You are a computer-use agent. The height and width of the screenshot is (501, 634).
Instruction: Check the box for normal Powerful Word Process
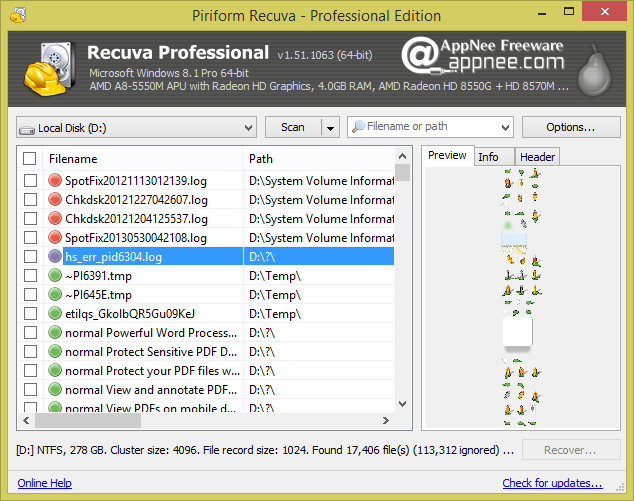pyautogui.click(x=30, y=332)
